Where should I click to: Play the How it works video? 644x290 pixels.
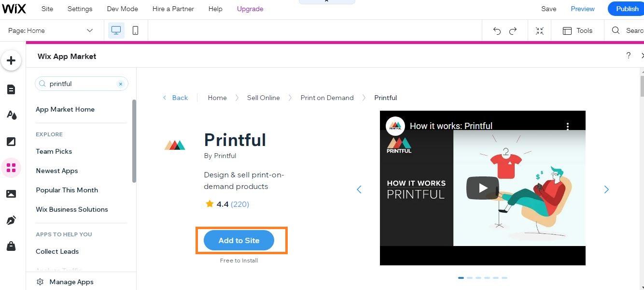pos(482,188)
